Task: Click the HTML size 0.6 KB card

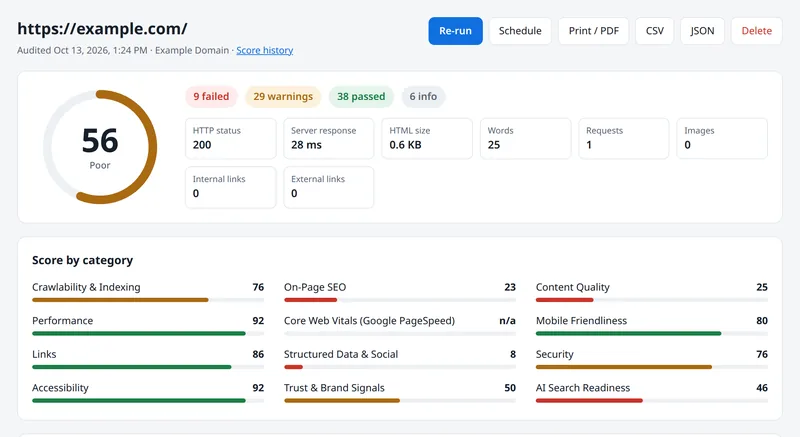Action: pos(427,138)
